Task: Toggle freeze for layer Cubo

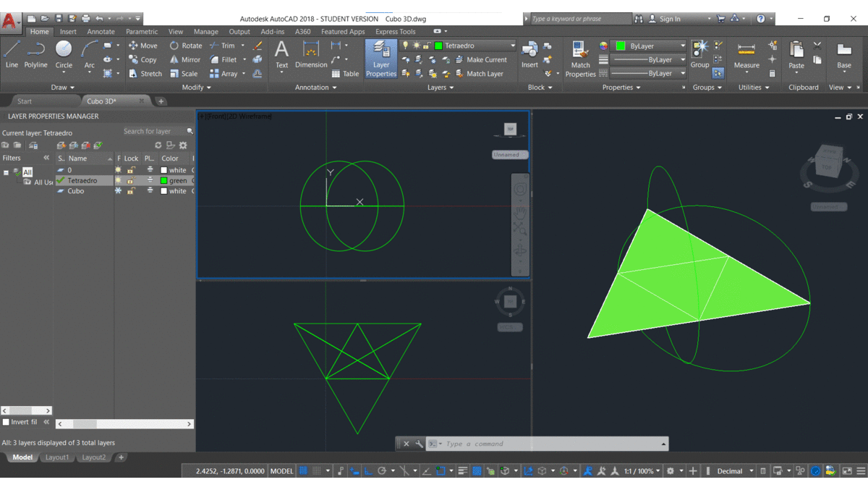Action: tap(119, 191)
